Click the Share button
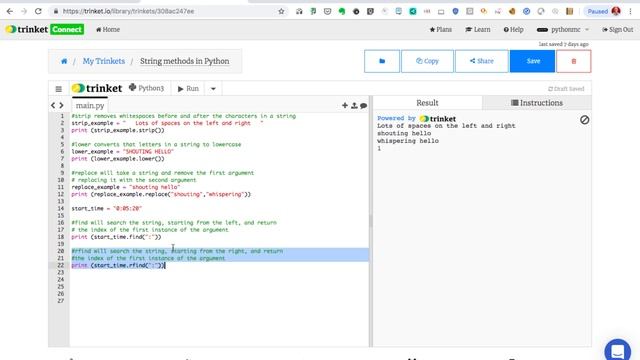This screenshot has height=360, width=640. coord(482,61)
